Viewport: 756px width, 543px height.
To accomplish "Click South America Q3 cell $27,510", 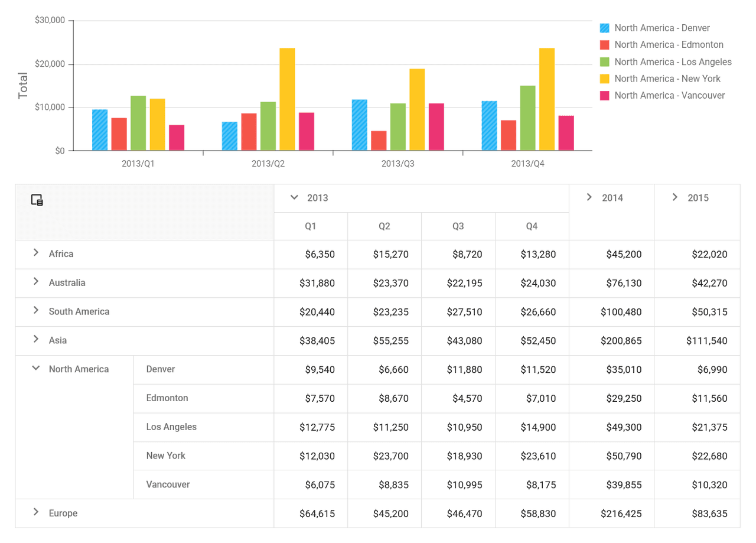I will coord(458,313).
